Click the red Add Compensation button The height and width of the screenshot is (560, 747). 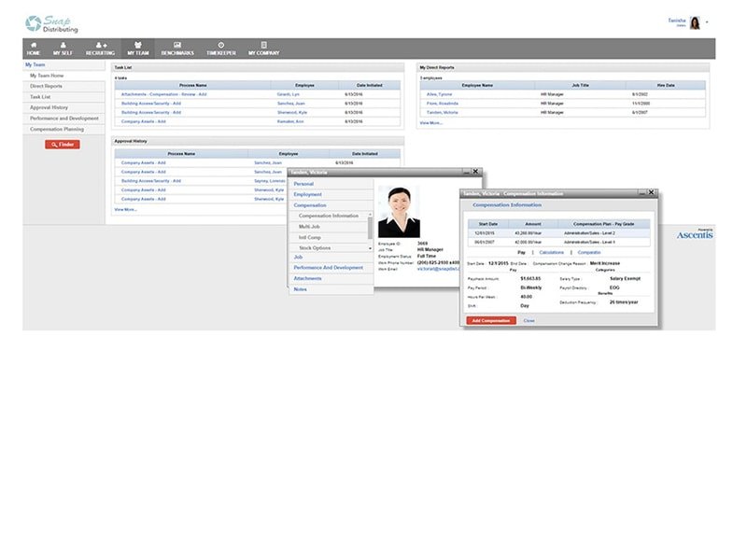[x=491, y=320]
